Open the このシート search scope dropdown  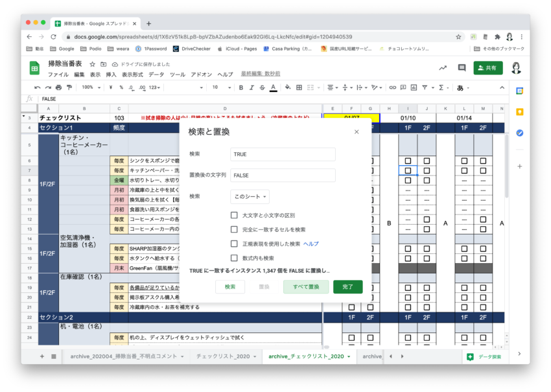point(250,196)
